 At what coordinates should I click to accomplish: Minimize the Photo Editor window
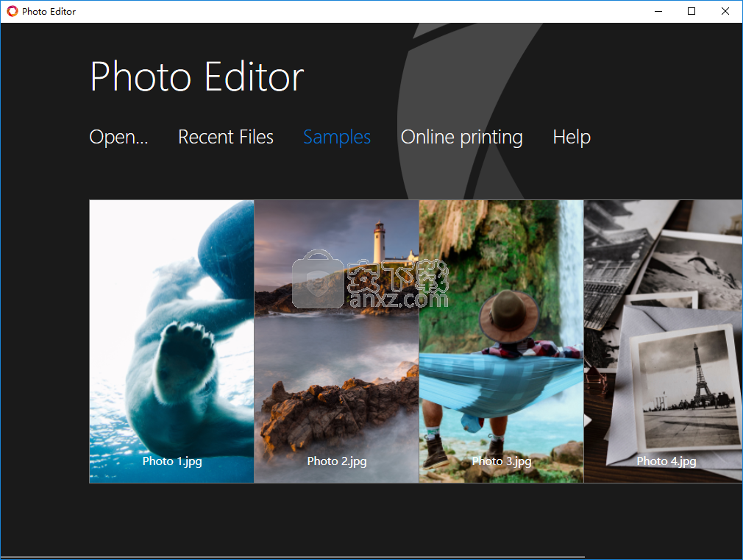658,11
